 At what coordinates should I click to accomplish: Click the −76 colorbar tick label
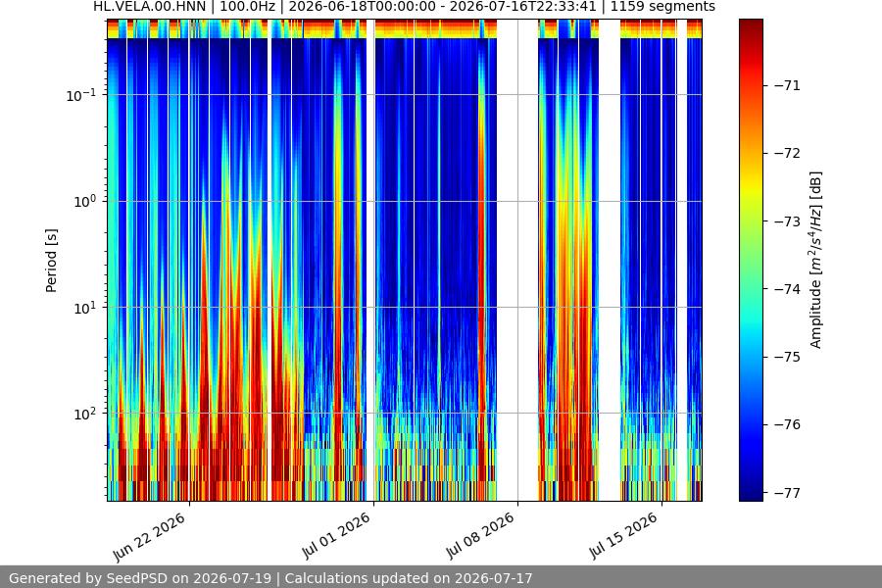tap(786, 424)
